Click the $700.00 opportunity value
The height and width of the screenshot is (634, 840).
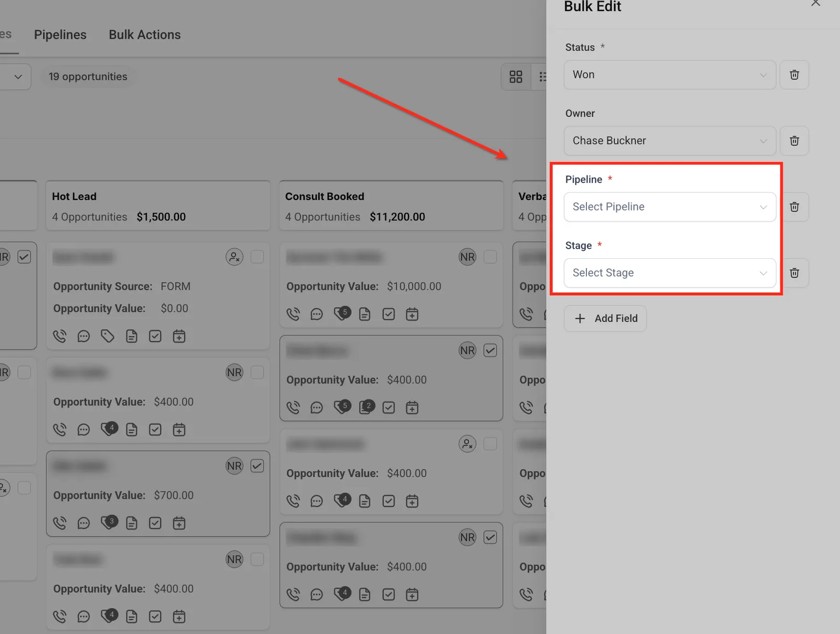pyautogui.click(x=174, y=495)
